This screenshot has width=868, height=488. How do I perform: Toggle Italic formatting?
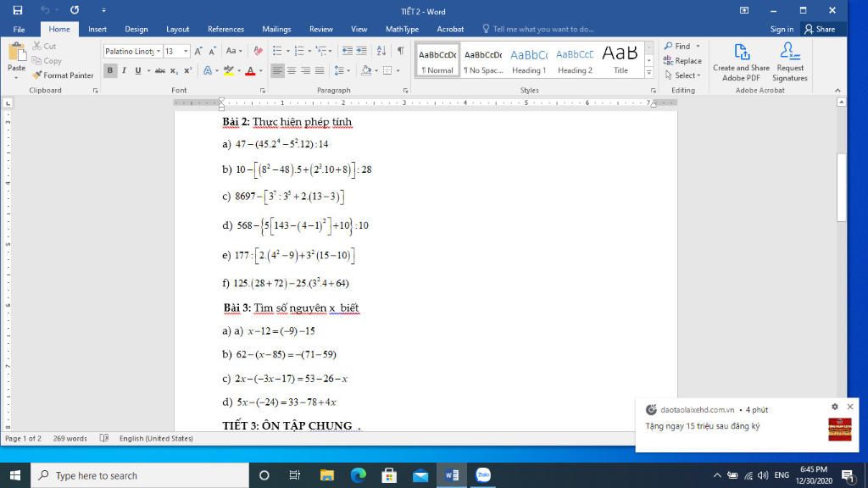click(x=124, y=70)
